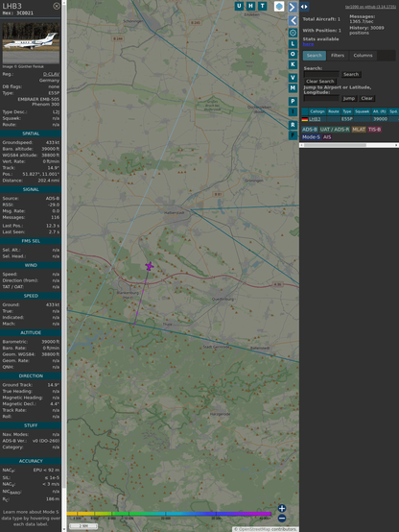Sort table by Route column
Image resolution: width=399 pixels, height=532 pixels.
tap(334, 111)
